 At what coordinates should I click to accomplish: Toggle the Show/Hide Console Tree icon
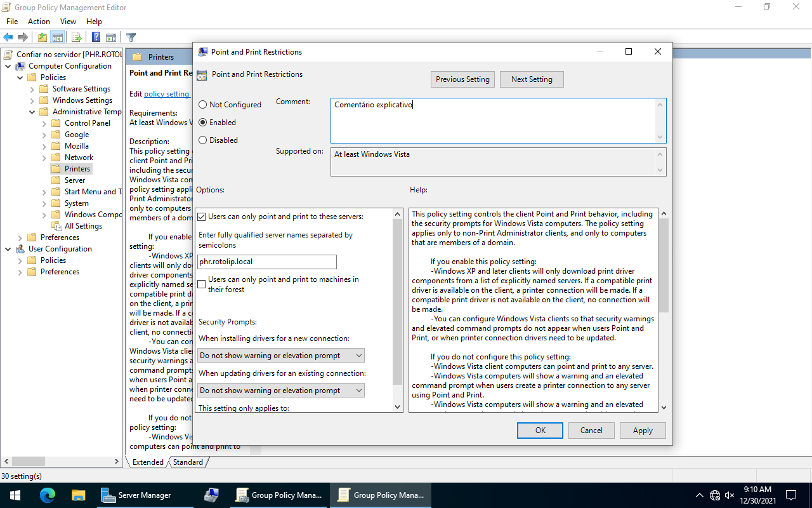[x=58, y=37]
